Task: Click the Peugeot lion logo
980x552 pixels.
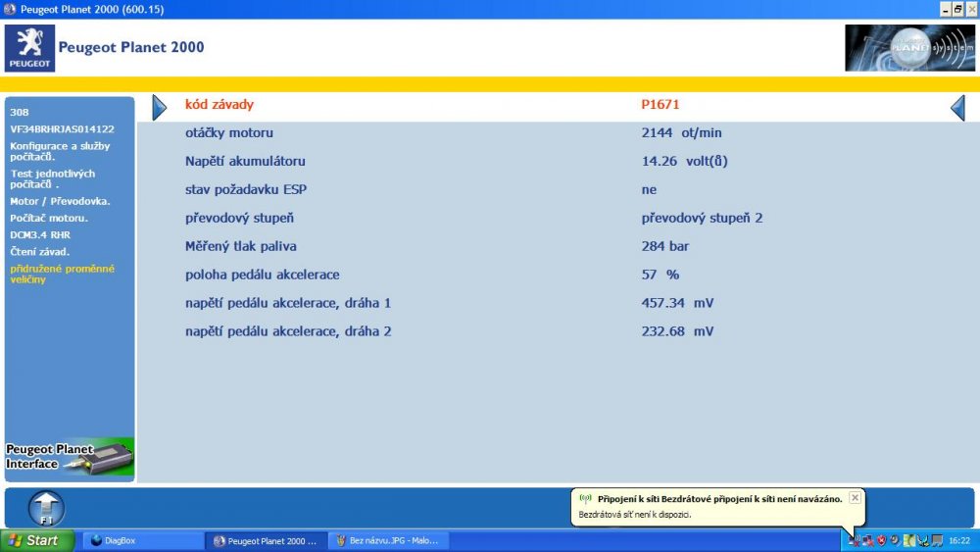Action: (29, 48)
